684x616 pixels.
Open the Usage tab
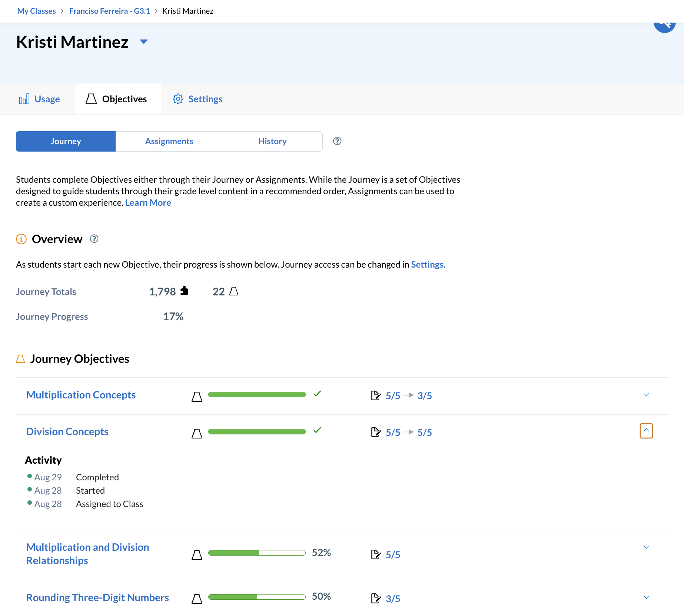(39, 99)
